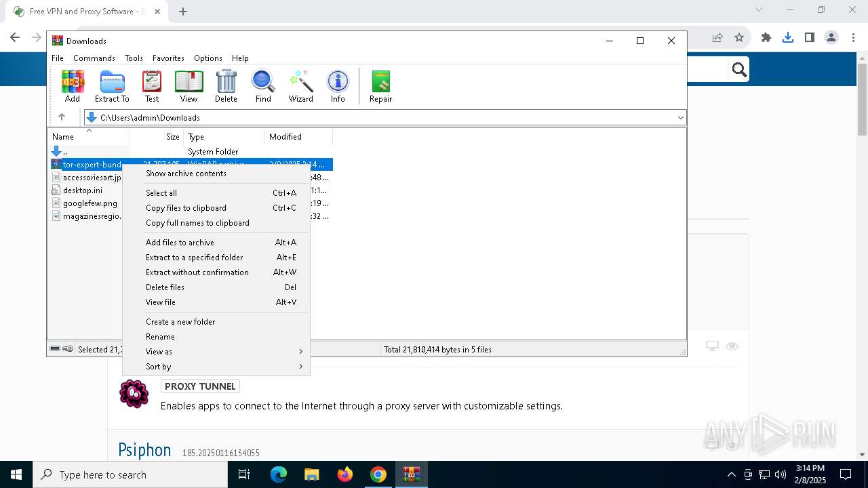The image size is (868, 488).
Task: Click the Test archive icon
Action: tap(152, 86)
